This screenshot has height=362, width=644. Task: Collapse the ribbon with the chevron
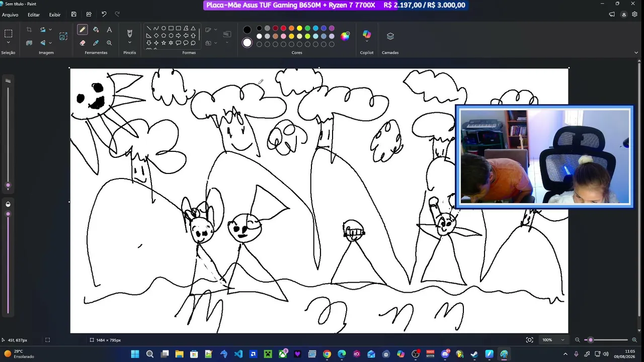click(x=636, y=52)
